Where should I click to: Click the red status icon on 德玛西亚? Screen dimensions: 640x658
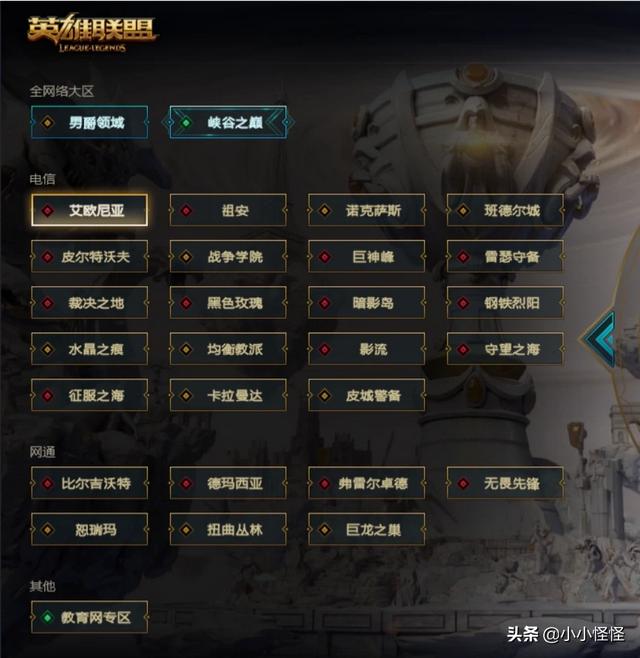coord(186,483)
